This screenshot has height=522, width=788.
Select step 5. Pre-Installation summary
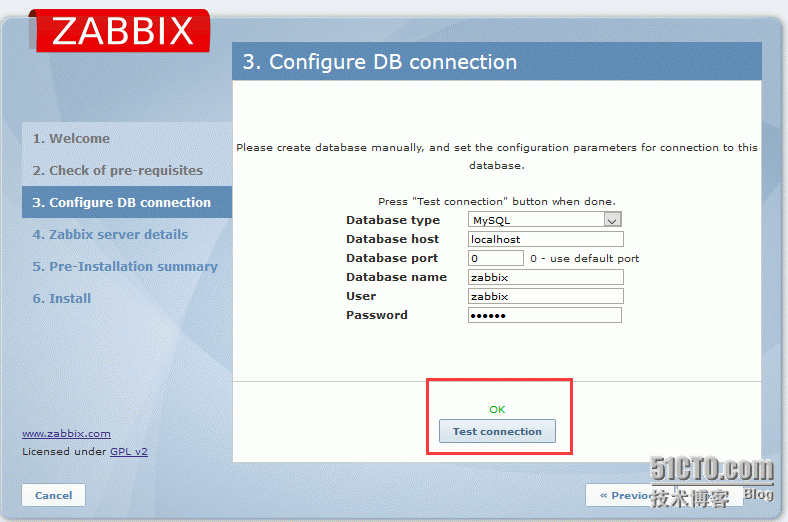[x=125, y=267]
